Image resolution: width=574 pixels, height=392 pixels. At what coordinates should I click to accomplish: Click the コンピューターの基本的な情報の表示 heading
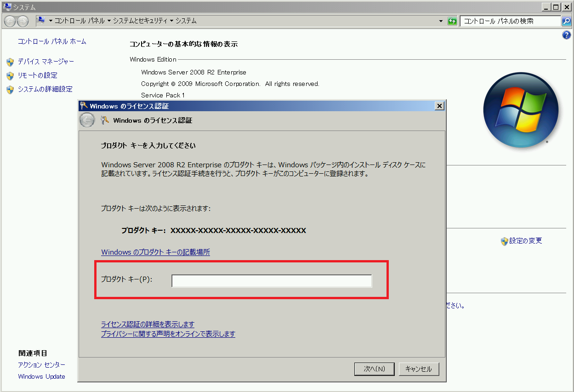click(184, 45)
